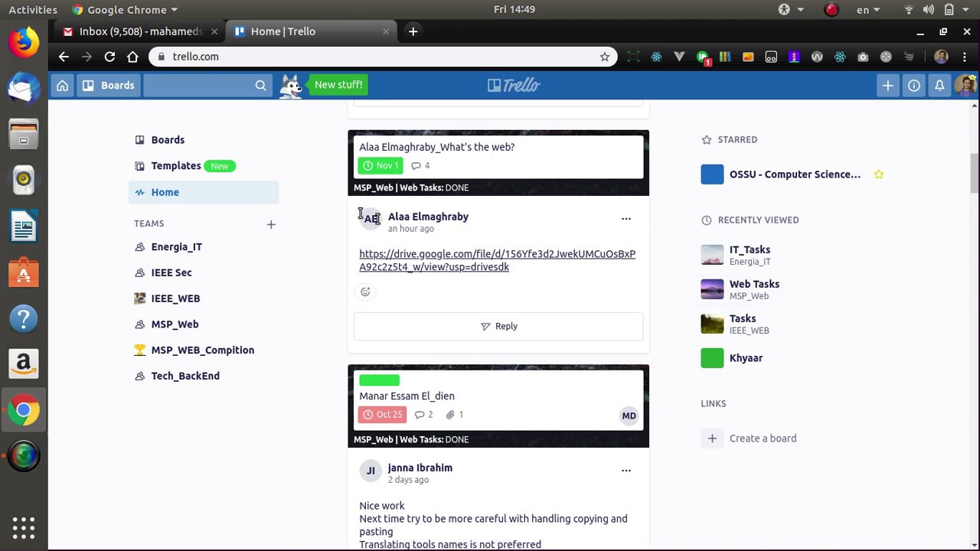Open the account avatar menu

click(966, 86)
